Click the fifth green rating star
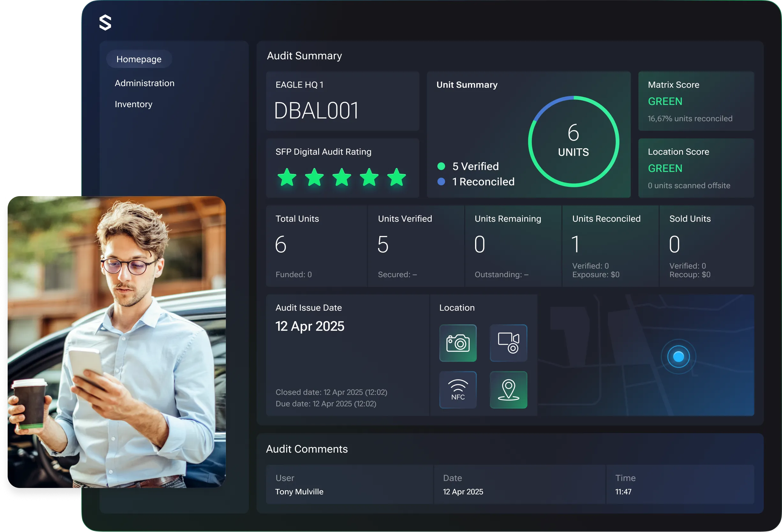 point(396,177)
